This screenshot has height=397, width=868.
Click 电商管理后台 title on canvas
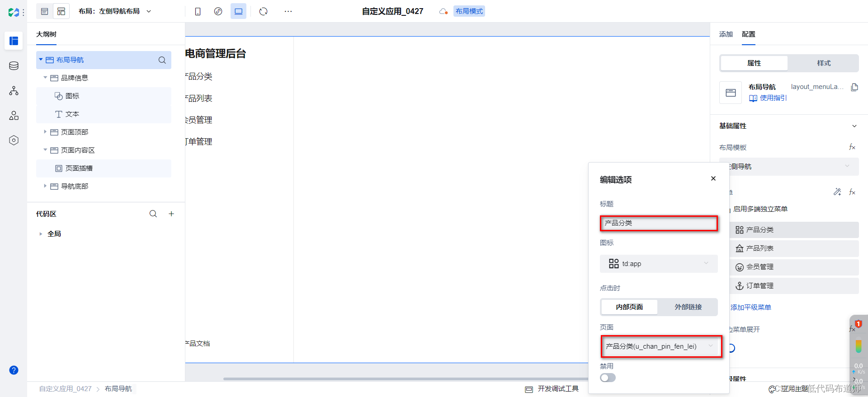(x=216, y=54)
